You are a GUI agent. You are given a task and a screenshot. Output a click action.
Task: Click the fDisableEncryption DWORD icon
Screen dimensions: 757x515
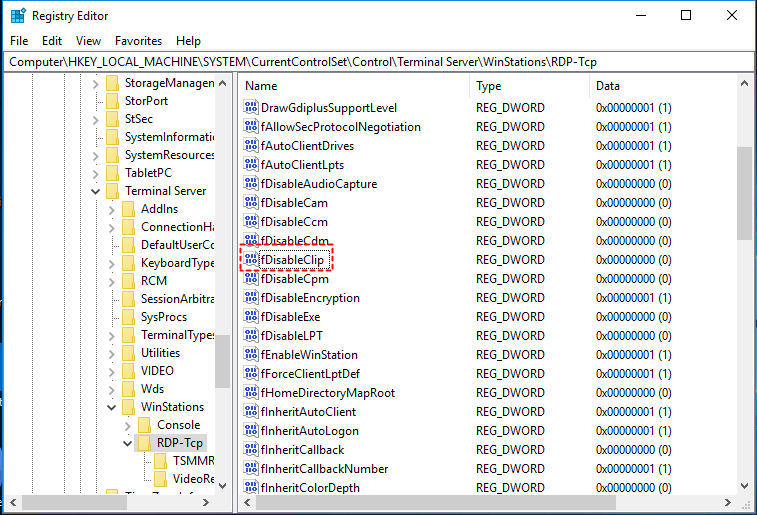251,297
